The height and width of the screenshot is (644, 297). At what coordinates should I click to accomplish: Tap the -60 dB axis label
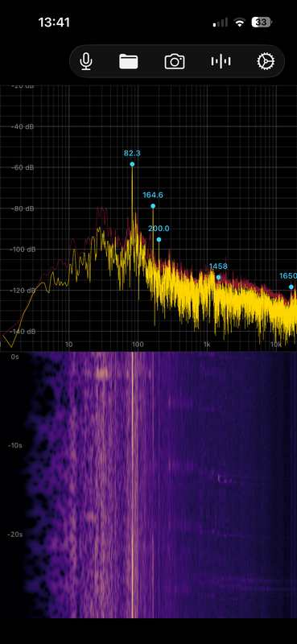[x=23, y=167]
